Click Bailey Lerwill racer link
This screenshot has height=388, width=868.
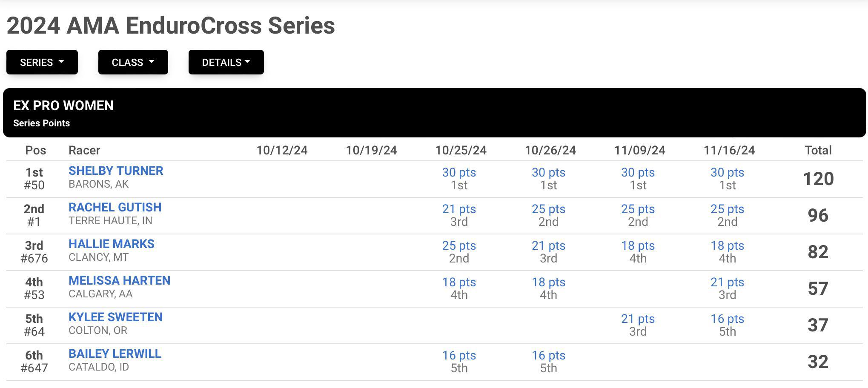click(115, 354)
